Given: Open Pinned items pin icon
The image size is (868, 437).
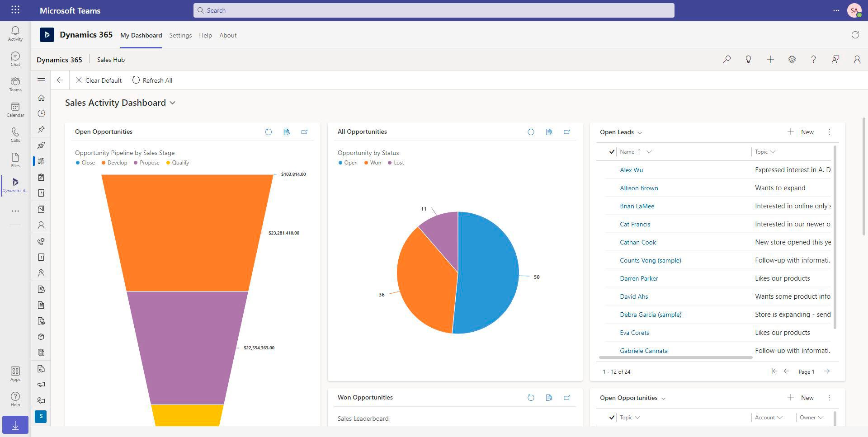Looking at the screenshot, I should [x=41, y=129].
